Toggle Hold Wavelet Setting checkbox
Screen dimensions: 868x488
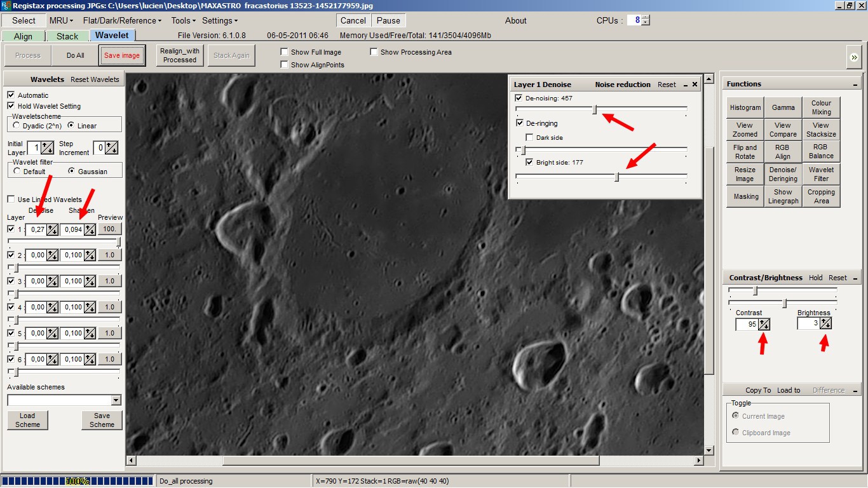11,106
